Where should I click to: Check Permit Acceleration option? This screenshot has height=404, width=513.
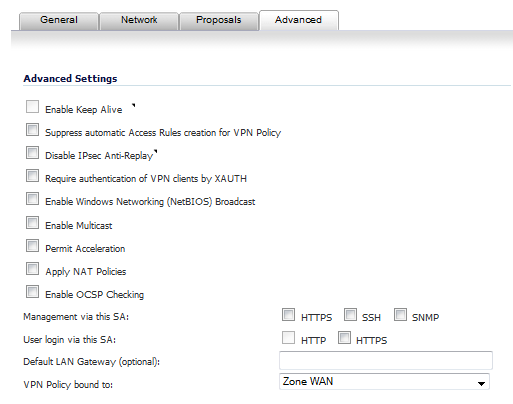click(32, 246)
